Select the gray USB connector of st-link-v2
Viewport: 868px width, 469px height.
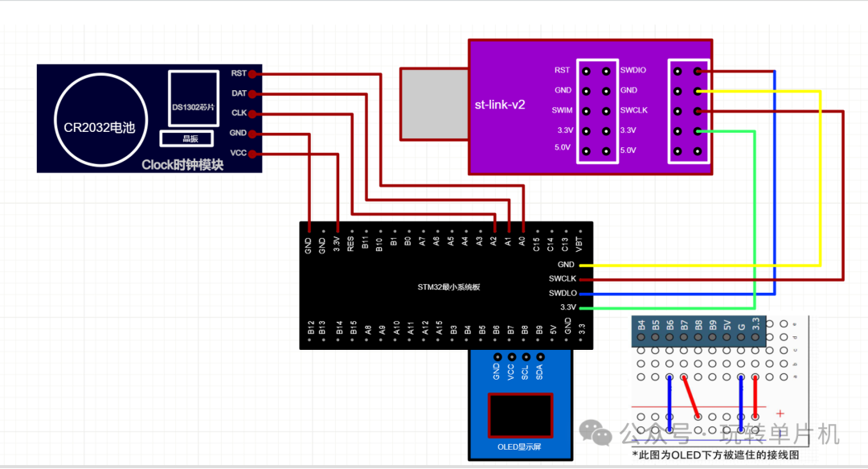tap(435, 104)
